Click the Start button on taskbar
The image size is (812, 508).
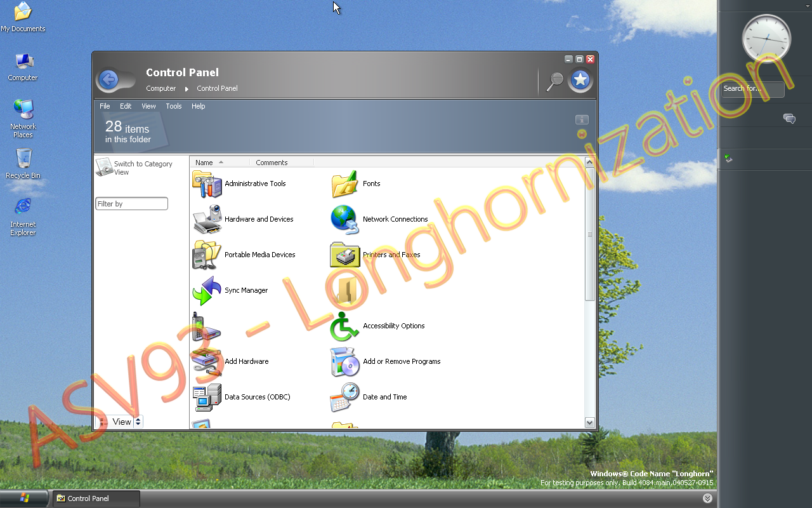pyautogui.click(x=24, y=498)
